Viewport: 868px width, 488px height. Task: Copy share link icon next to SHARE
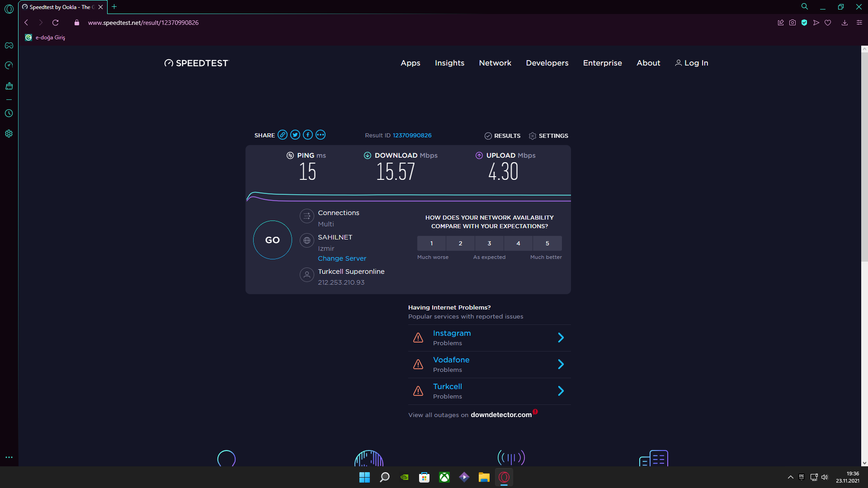[x=283, y=135]
